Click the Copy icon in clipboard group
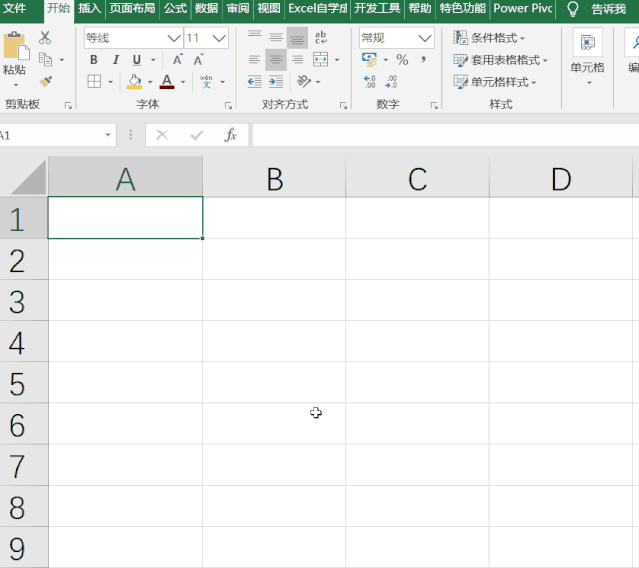The width and height of the screenshot is (639, 568). 45,59
